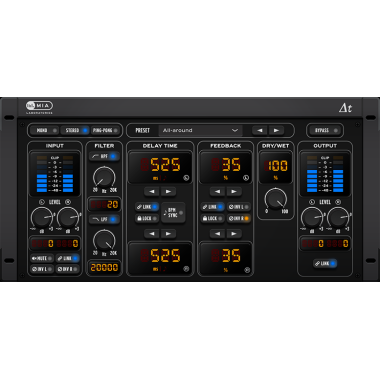
Task: Adjust the HPF frequency knob
Action: [104, 177]
